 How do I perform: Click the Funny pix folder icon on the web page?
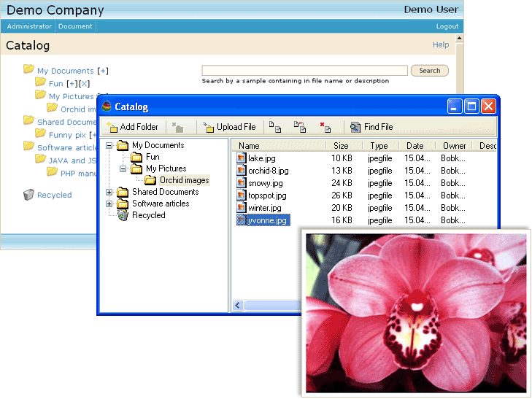coord(40,133)
